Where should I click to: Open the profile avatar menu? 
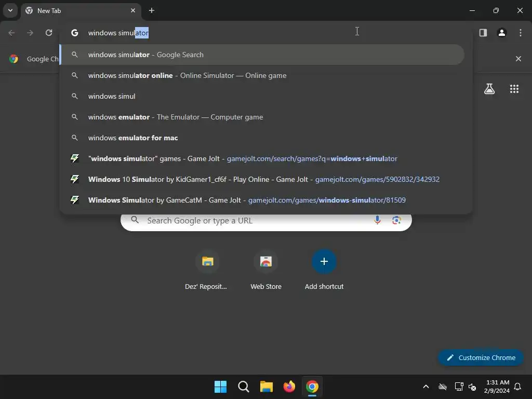point(502,33)
